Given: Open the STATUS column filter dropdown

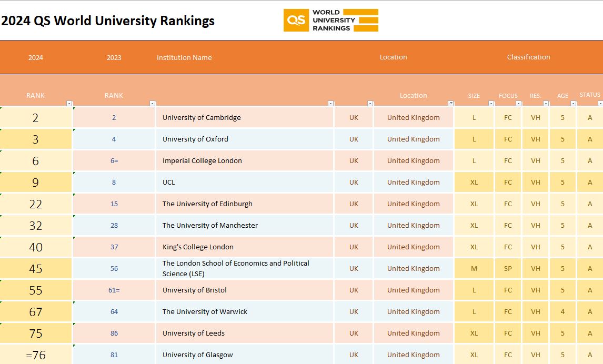Looking at the screenshot, I should (600, 104).
